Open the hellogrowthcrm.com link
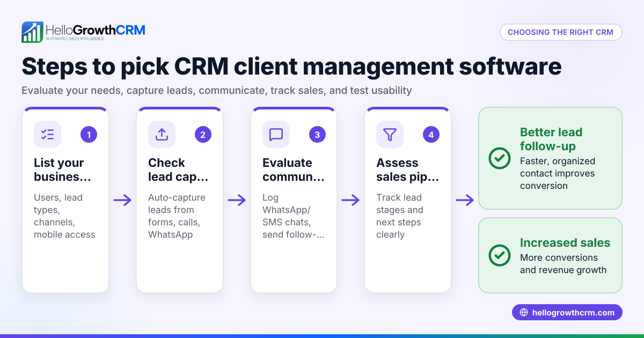644x338 pixels. (567, 312)
